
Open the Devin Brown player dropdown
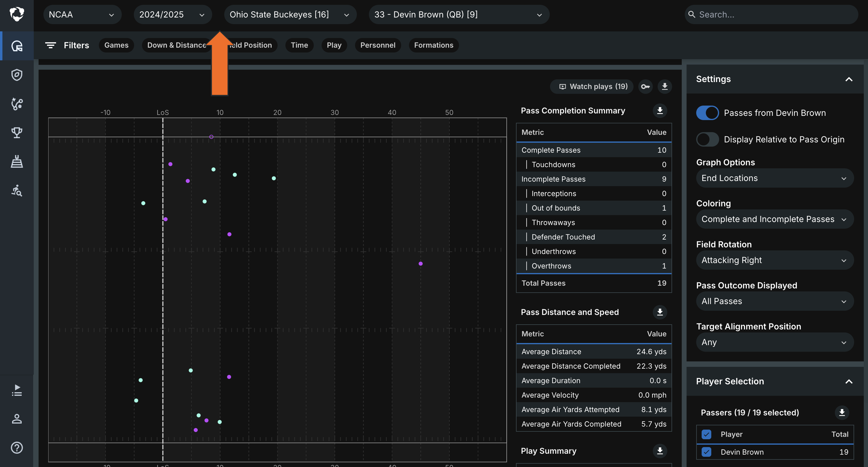coord(459,14)
